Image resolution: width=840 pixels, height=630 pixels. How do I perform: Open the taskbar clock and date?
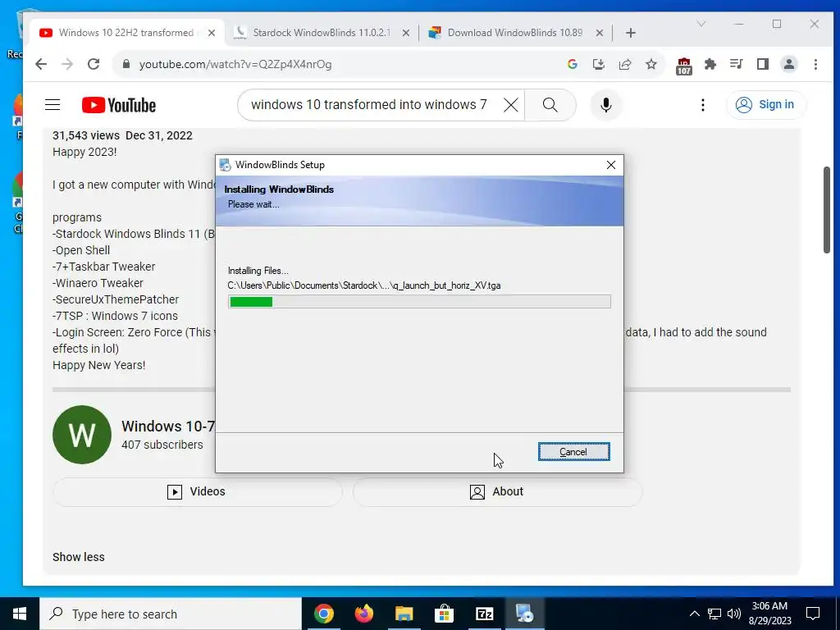pyautogui.click(x=769, y=614)
